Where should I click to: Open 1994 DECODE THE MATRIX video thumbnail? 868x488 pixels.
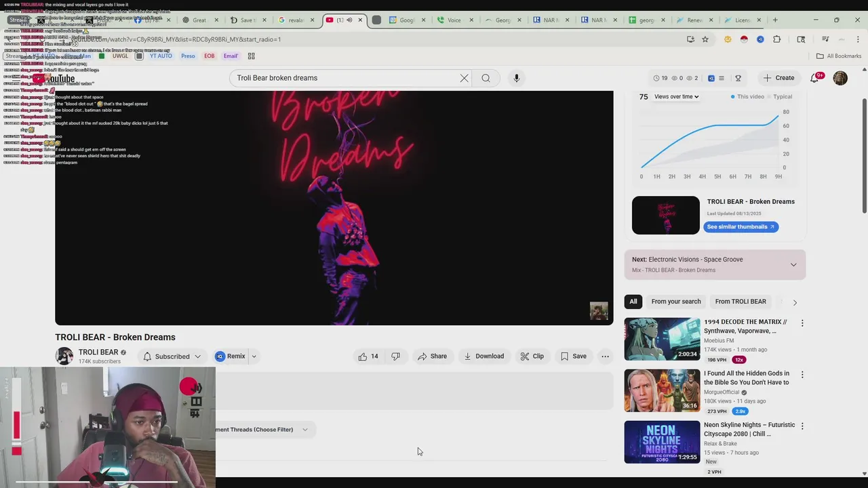click(x=662, y=339)
